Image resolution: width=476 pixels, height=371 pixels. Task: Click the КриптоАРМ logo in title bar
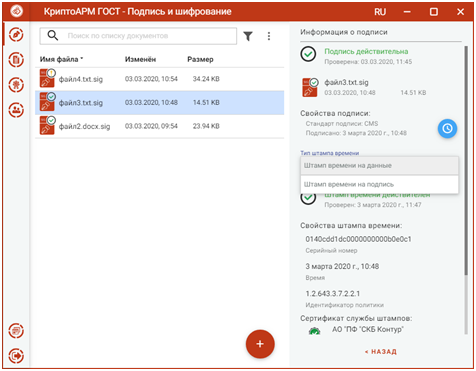pos(16,11)
